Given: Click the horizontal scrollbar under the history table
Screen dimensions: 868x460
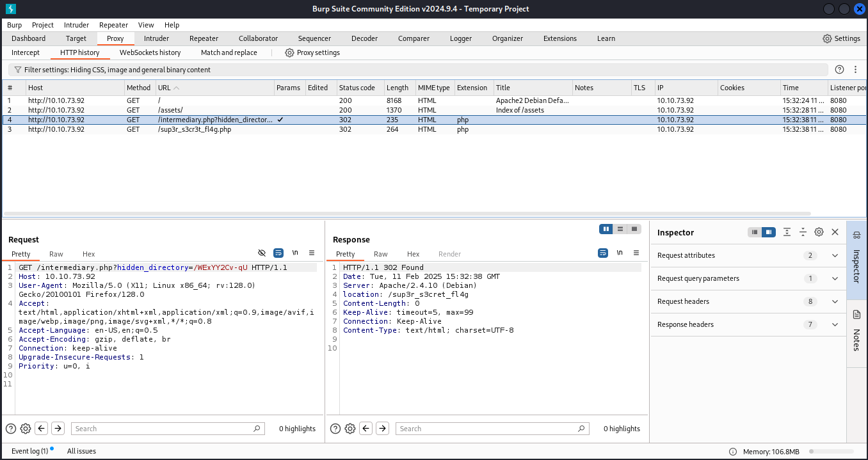Looking at the screenshot, I should tap(407, 214).
